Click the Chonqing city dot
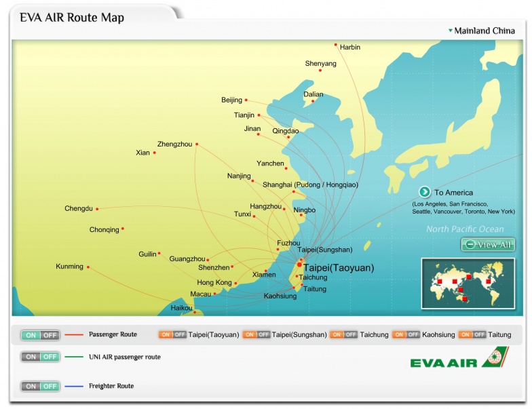 122,229
